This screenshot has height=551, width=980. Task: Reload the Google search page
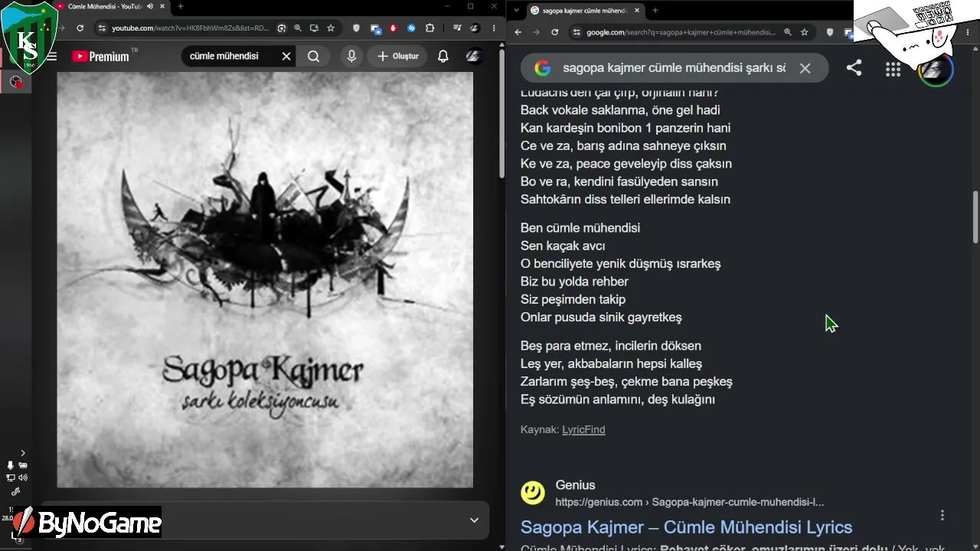[x=554, y=32]
